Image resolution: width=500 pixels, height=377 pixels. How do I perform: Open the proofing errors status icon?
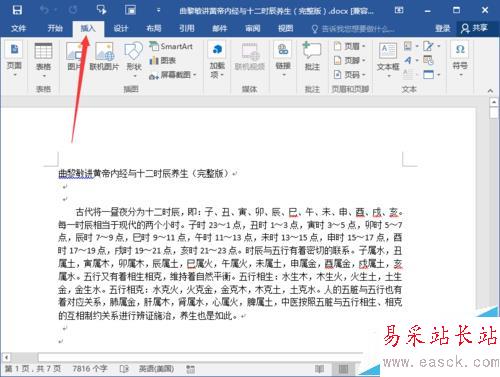point(124,369)
